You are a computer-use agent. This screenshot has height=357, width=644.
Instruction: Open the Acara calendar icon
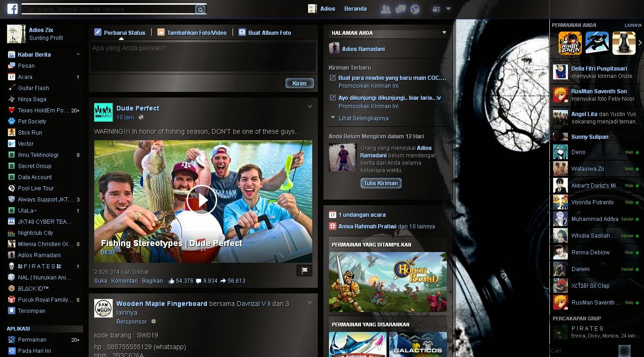click(12, 77)
